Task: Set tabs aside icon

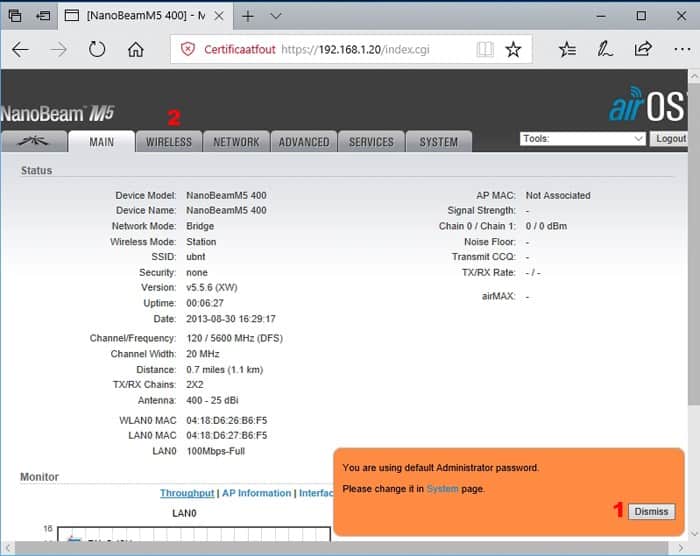Action: pos(43,16)
